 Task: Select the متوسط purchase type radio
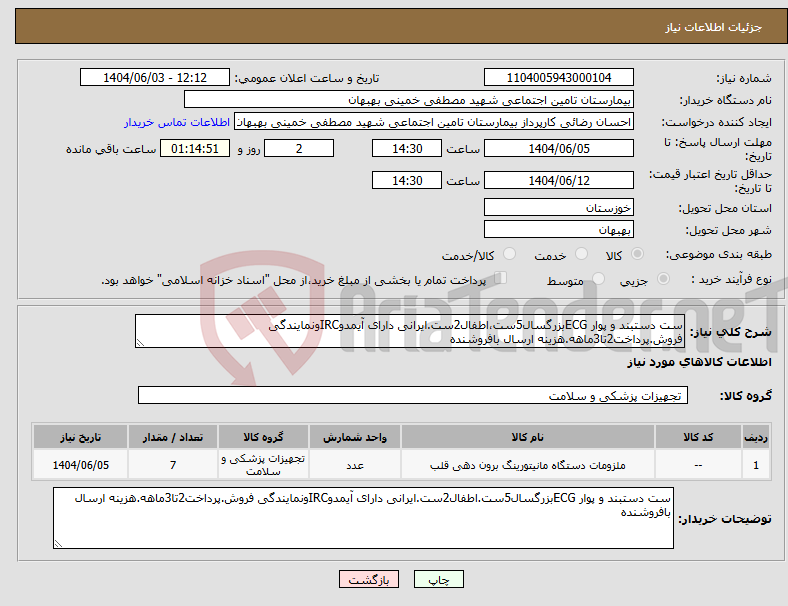point(599,279)
